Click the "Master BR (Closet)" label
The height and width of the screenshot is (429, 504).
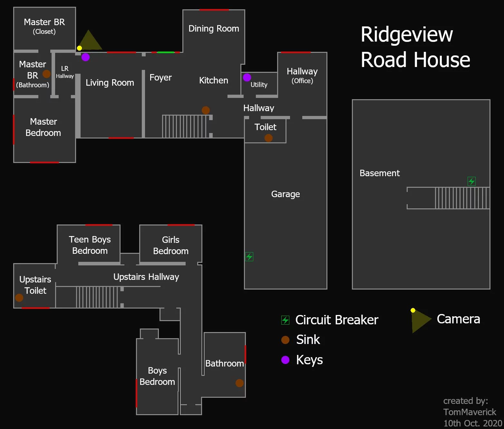click(x=44, y=26)
